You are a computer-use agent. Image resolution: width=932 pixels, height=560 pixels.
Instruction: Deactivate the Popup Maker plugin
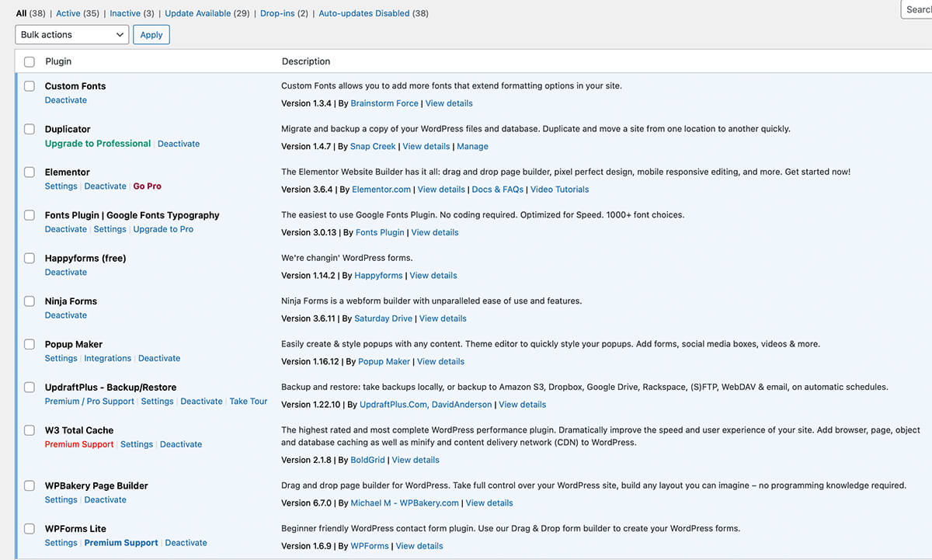point(159,358)
